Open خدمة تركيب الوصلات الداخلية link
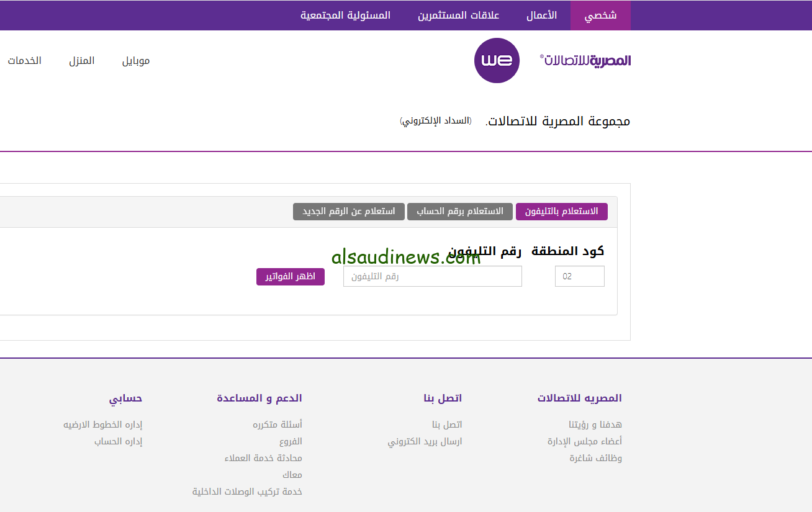This screenshot has width=812, height=512. (x=247, y=492)
